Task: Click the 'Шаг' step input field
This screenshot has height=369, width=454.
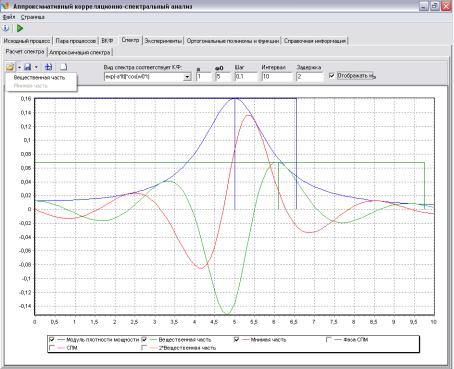Action: point(246,77)
